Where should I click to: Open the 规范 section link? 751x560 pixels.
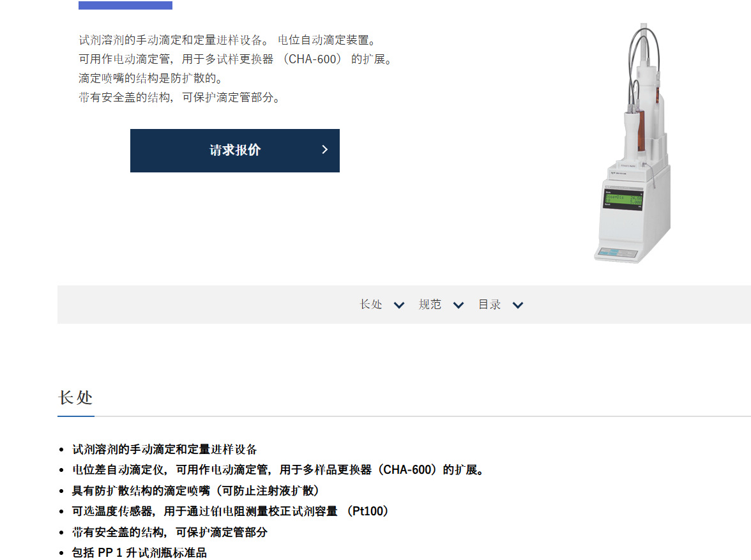[430, 305]
